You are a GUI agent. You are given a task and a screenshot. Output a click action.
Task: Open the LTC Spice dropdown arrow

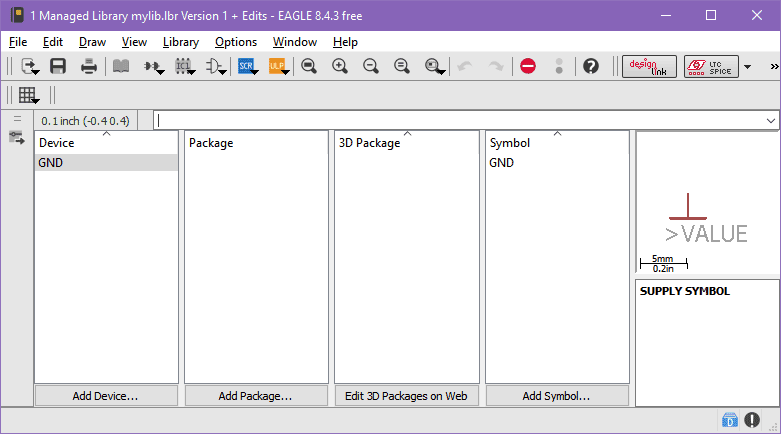[747, 67]
